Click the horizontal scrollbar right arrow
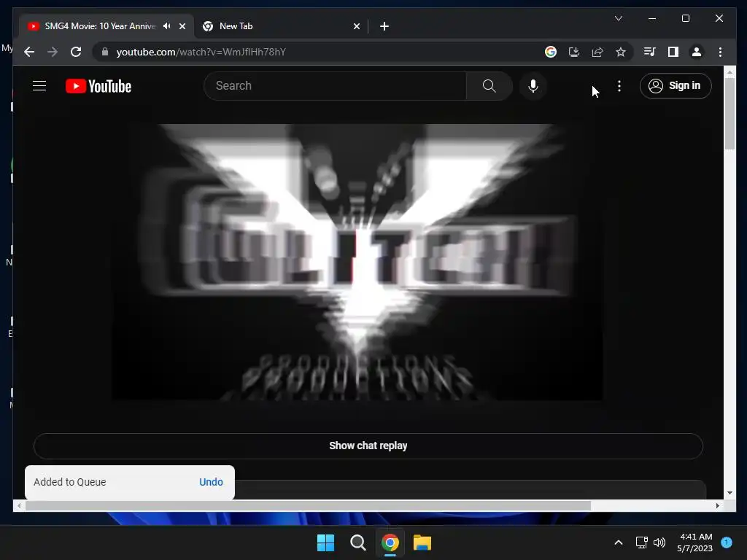The image size is (747, 560). pyautogui.click(x=718, y=506)
